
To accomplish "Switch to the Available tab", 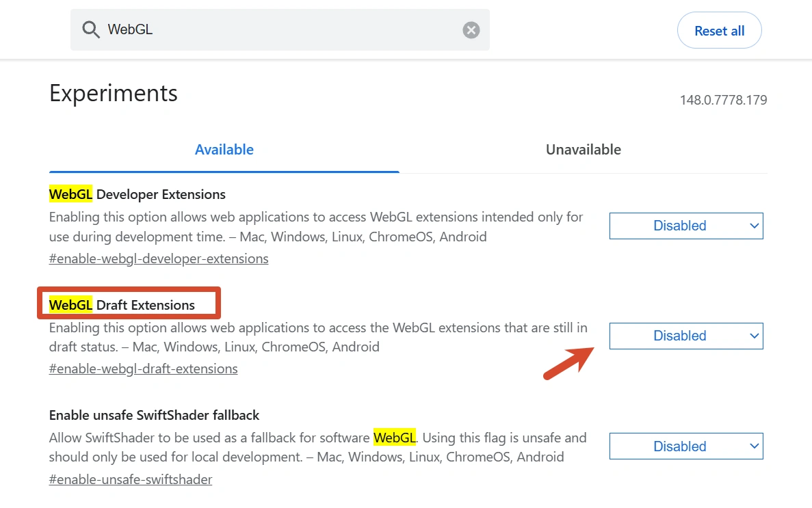I will click(224, 150).
